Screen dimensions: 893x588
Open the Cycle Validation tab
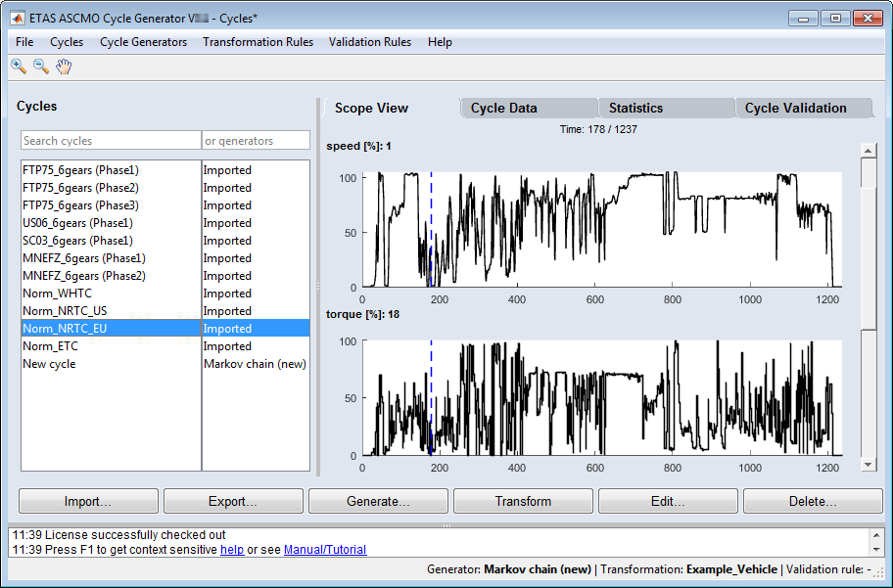795,109
